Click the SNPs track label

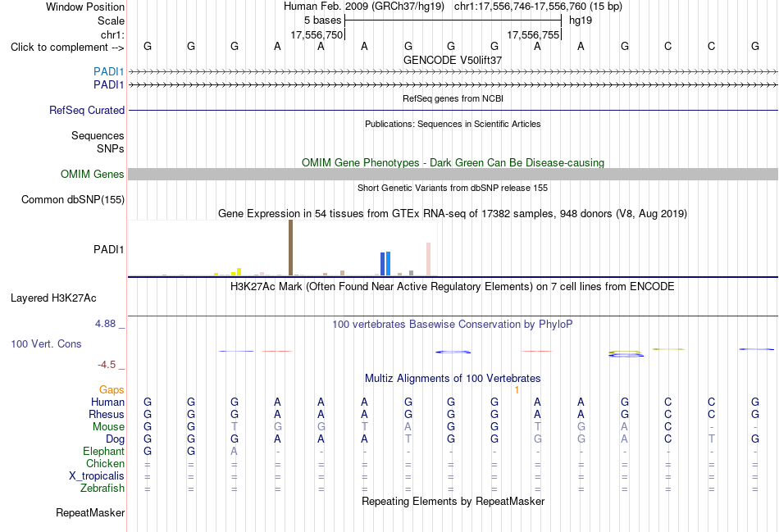[111, 148]
